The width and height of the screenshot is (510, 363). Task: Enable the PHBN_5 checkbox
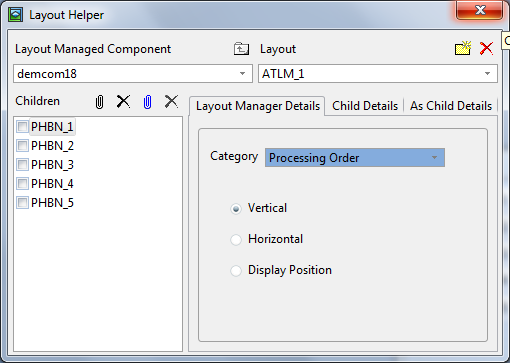click(22, 203)
